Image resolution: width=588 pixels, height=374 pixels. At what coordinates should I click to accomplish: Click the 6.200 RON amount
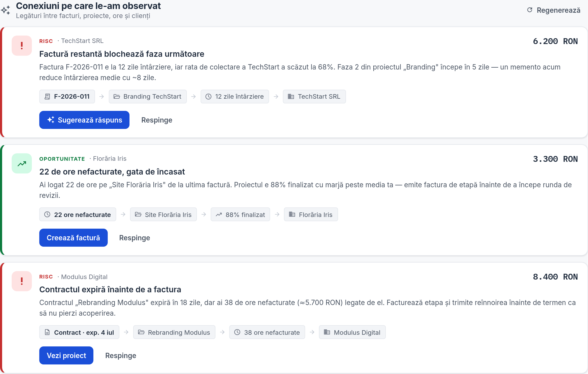[x=555, y=41]
